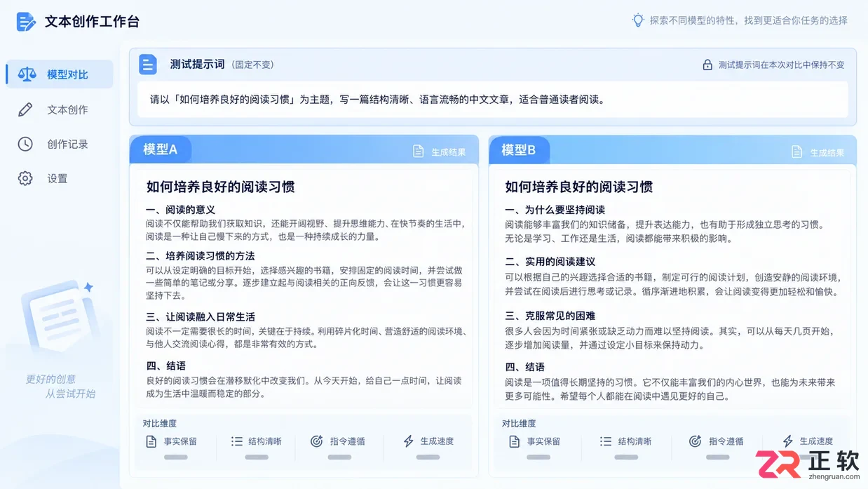Click the 更好的创意 从尝试开始 slogan
868x489 pixels.
click(x=60, y=386)
